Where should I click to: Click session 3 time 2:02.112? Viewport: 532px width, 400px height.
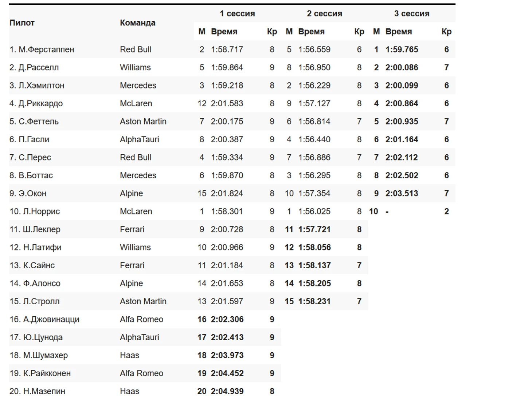(402, 158)
